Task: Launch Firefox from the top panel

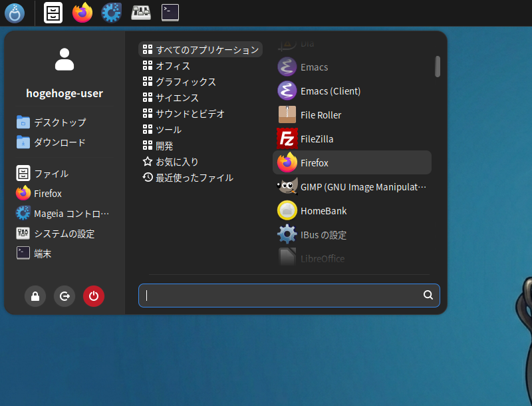Action: (x=82, y=13)
